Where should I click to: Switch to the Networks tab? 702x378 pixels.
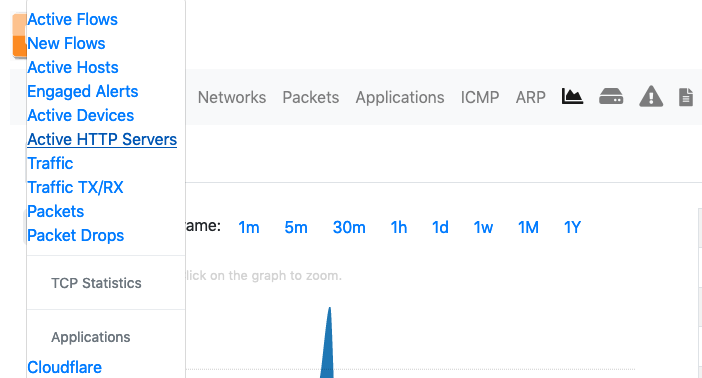232,97
